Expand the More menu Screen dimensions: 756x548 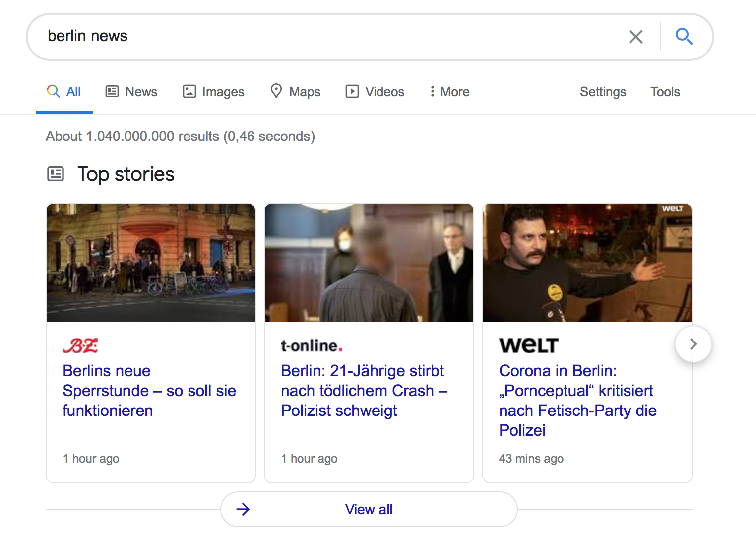coord(450,92)
